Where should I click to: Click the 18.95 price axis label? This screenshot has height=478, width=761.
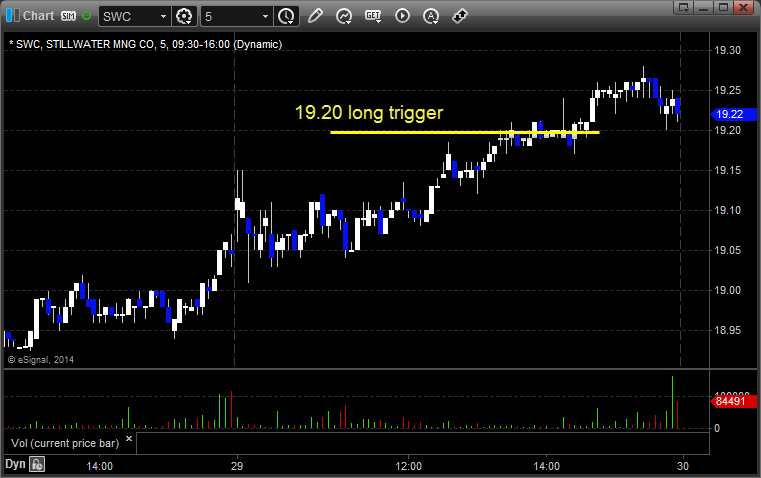pyautogui.click(x=727, y=330)
